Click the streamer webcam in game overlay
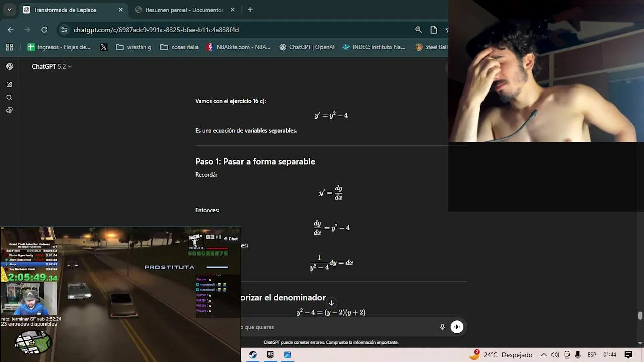This screenshot has height=362, width=644. pyautogui.click(x=29, y=299)
